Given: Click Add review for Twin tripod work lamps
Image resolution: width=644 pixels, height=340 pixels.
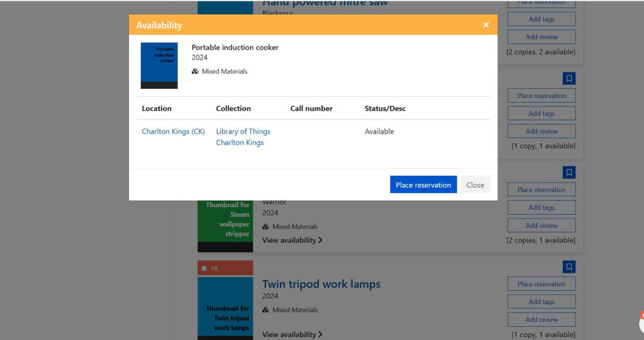Looking at the screenshot, I should pyautogui.click(x=541, y=319).
